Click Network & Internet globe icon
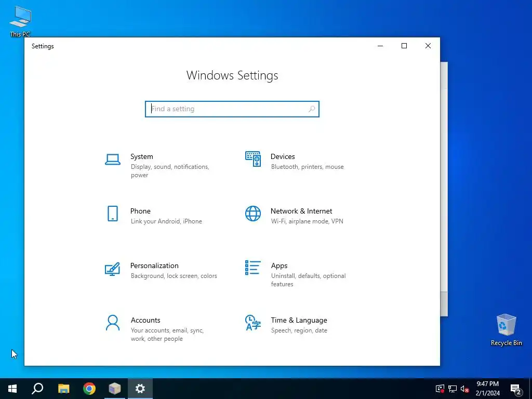The image size is (532, 399). pos(253,214)
